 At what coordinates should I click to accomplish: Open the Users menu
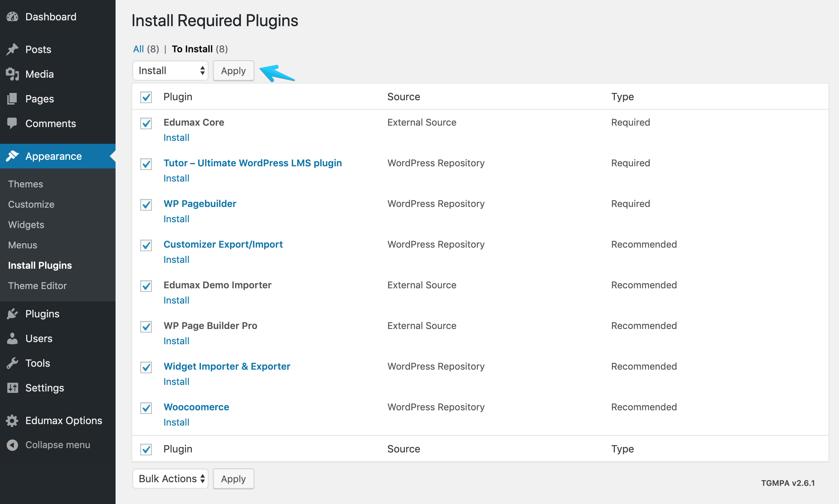(58, 338)
